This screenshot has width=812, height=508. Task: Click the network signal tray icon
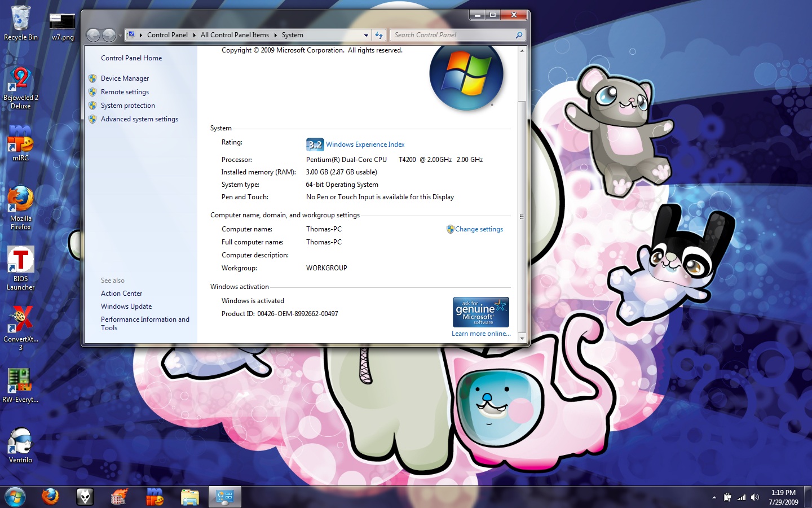(742, 497)
